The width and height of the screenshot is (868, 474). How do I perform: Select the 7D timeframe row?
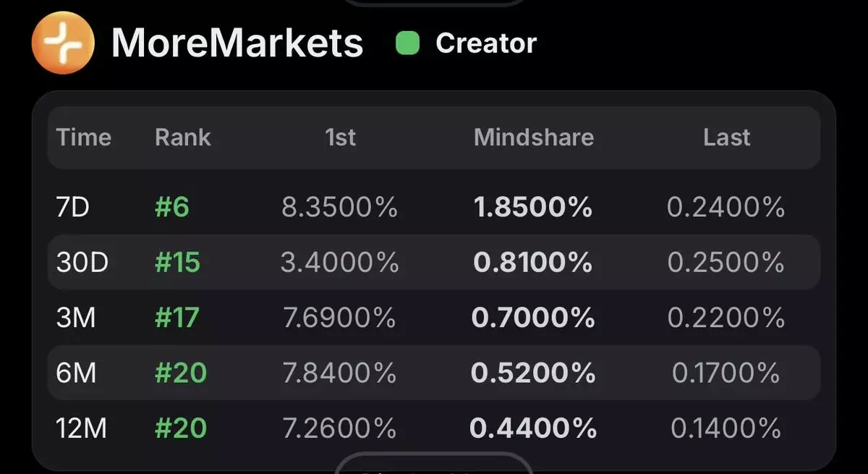72,208
